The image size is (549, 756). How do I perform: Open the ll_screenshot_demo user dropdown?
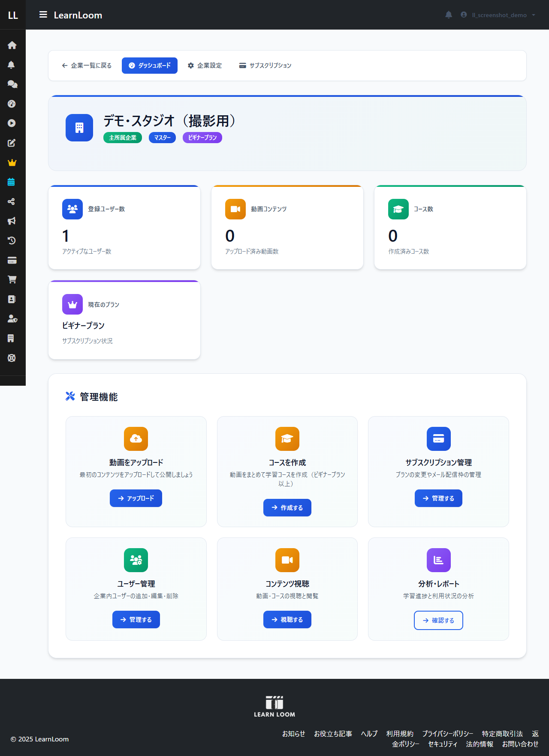(x=498, y=15)
